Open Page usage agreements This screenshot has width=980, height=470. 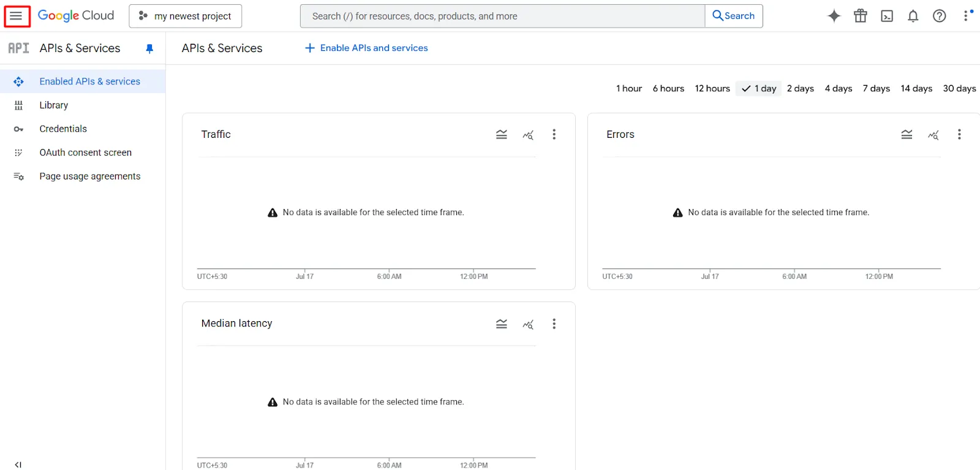(83, 176)
